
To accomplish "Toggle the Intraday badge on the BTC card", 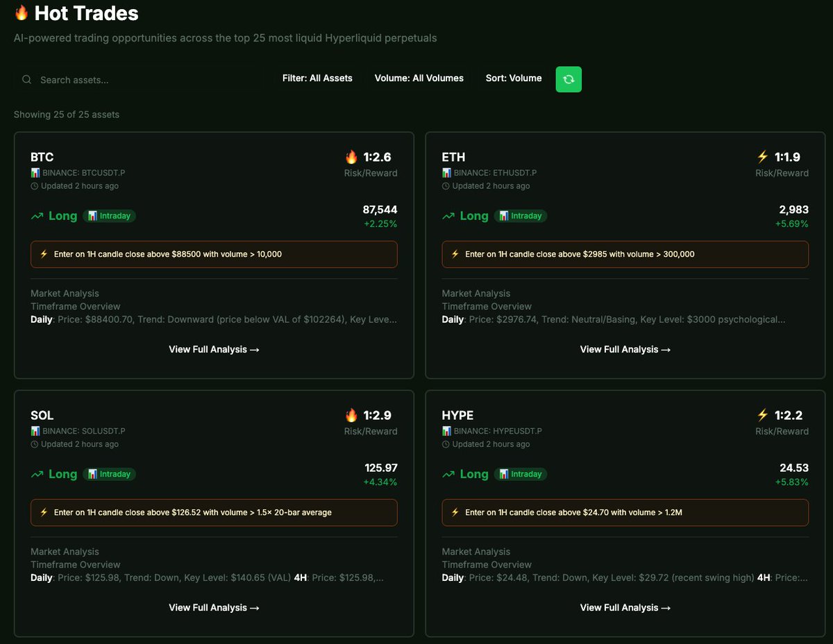I will pyautogui.click(x=109, y=216).
